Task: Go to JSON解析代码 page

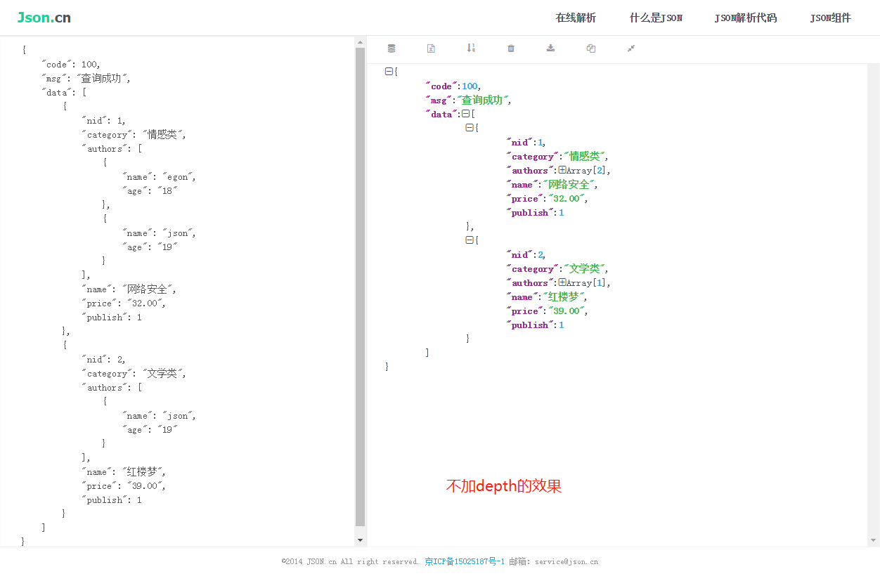Action: click(746, 18)
